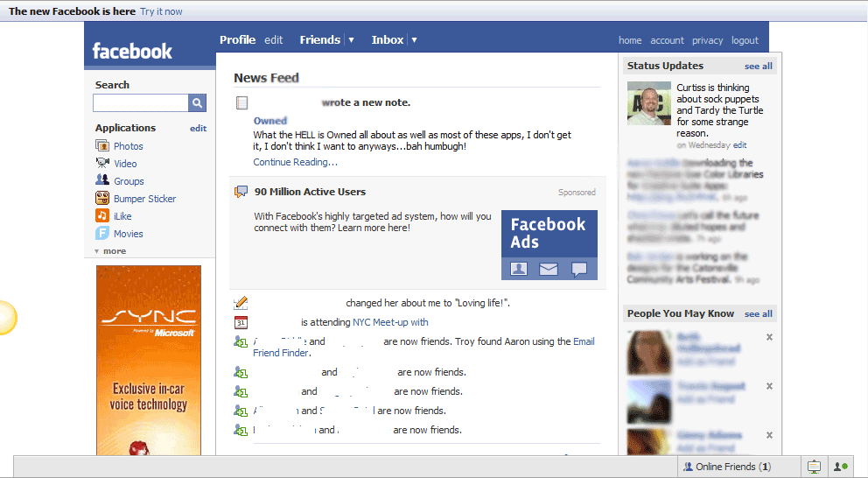Click the Online Friends person icon

[x=688, y=467]
